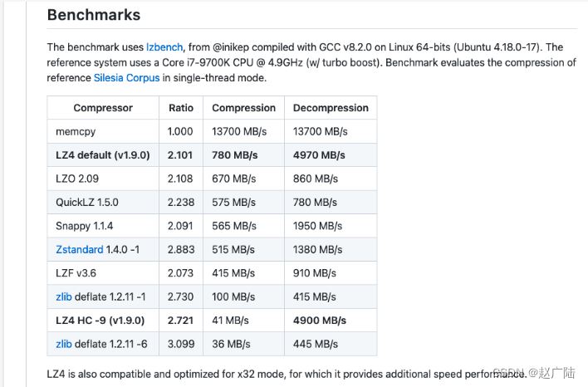Click the Decompression column header
Image resolution: width=588 pixels, height=387 pixels.
coord(331,108)
